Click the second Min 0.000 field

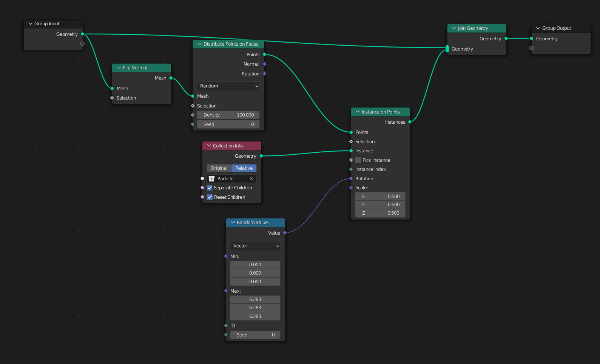pyautogui.click(x=255, y=273)
